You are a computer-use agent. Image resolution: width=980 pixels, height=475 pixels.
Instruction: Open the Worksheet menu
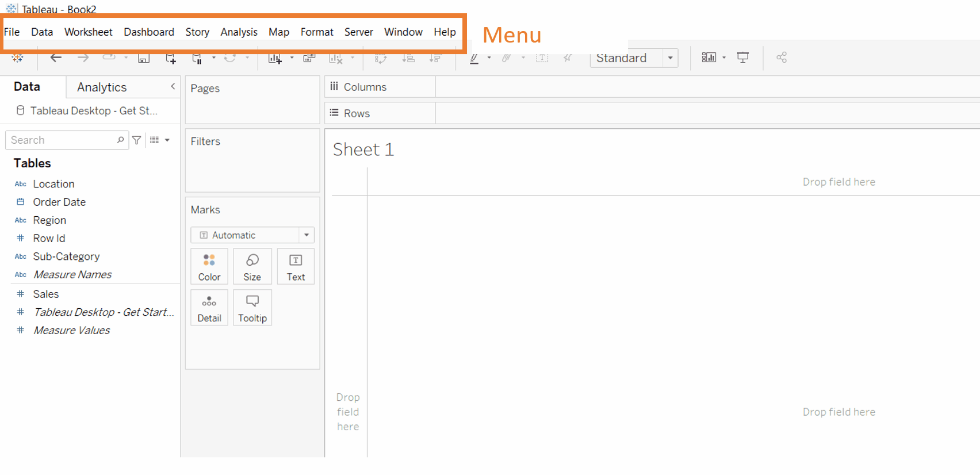pos(89,32)
